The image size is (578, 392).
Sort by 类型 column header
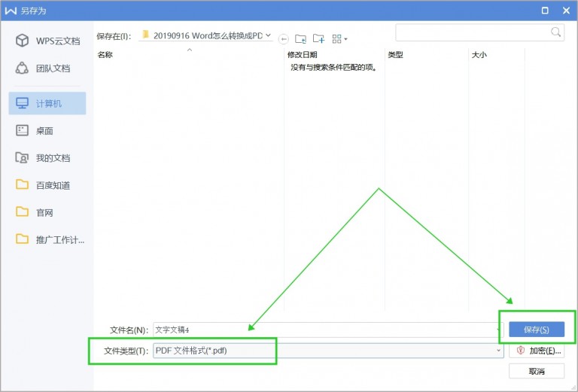coord(395,55)
